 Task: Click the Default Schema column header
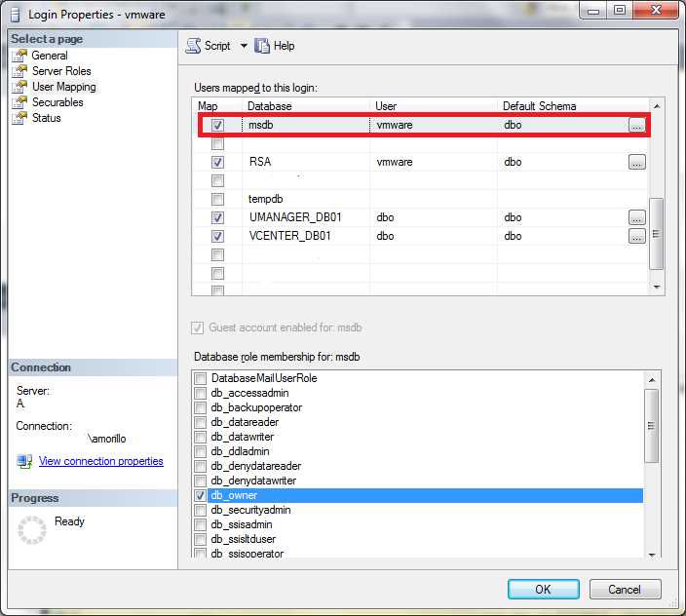[x=573, y=106]
